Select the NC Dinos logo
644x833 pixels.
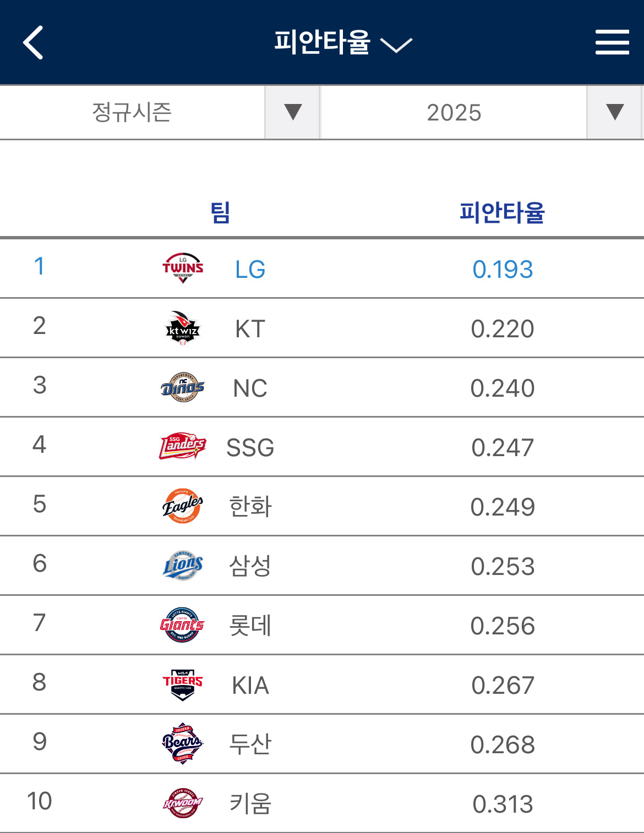183,387
